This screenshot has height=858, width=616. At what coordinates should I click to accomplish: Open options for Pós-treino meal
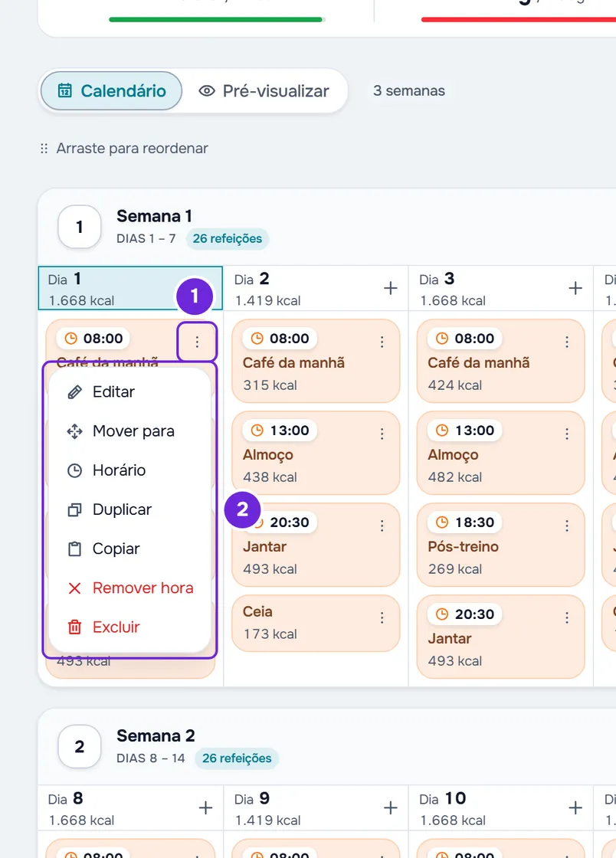(567, 526)
